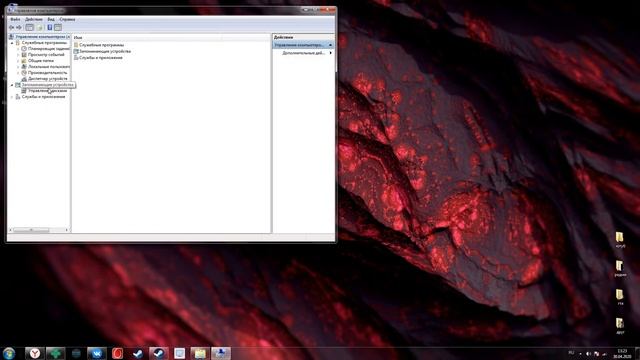
Task: Collapse the Управление компьютером section in Actions pane
Action: (331, 45)
